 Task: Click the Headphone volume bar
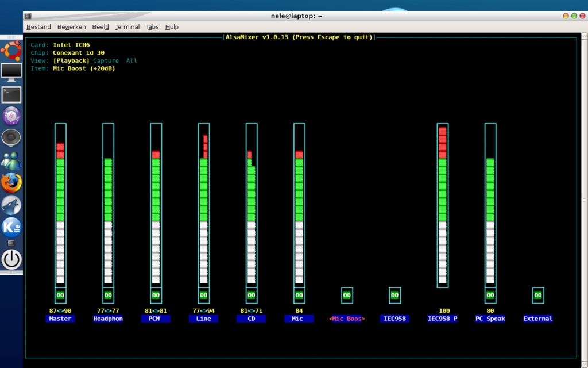(108, 204)
